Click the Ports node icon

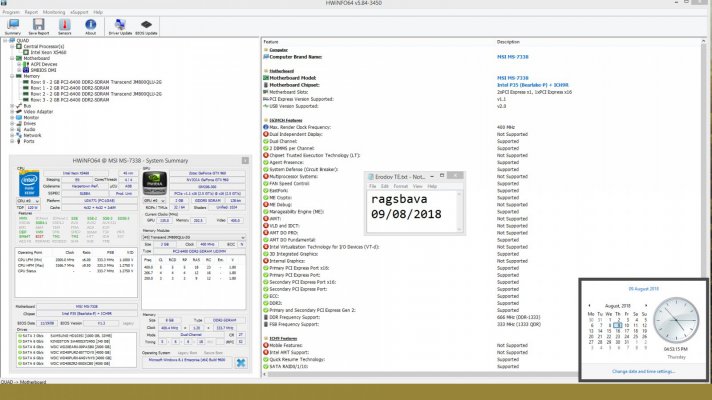pos(19,141)
